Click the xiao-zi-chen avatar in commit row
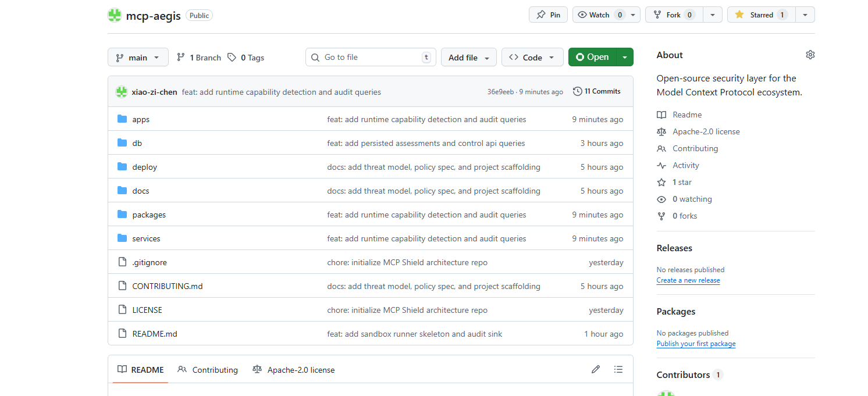Viewport: 868px width, 396px height. pos(121,92)
